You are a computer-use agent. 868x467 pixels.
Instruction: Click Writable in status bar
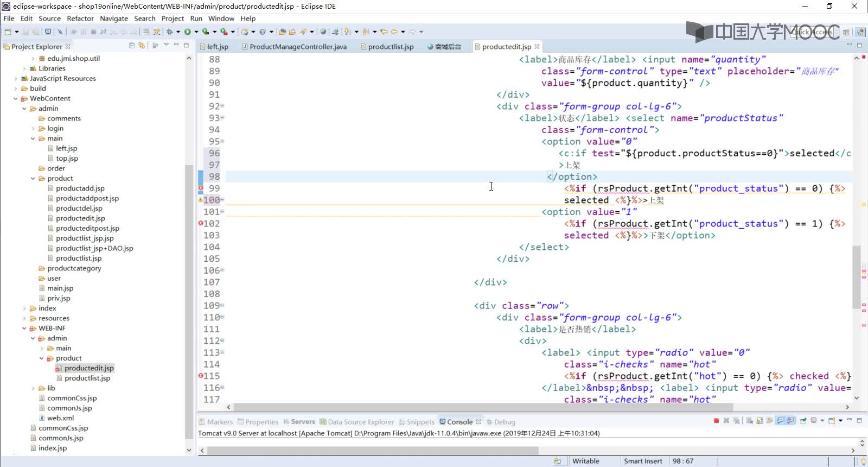click(x=586, y=461)
